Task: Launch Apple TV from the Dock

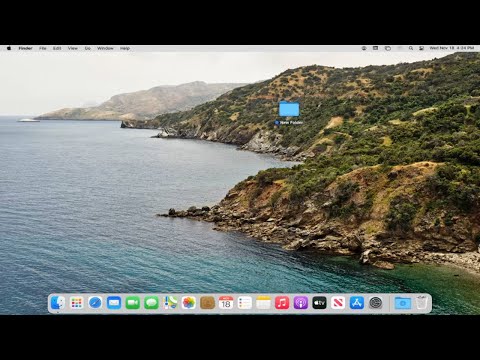Action: [x=319, y=303]
